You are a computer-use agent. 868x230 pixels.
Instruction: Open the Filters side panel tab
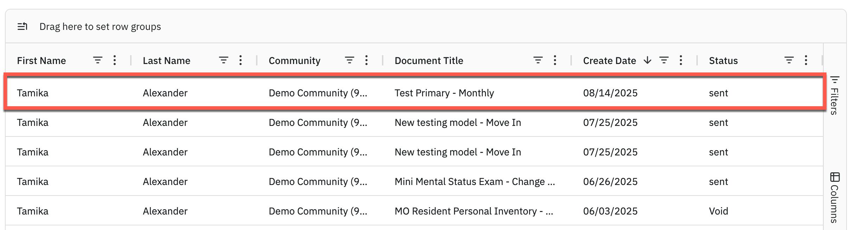835,95
